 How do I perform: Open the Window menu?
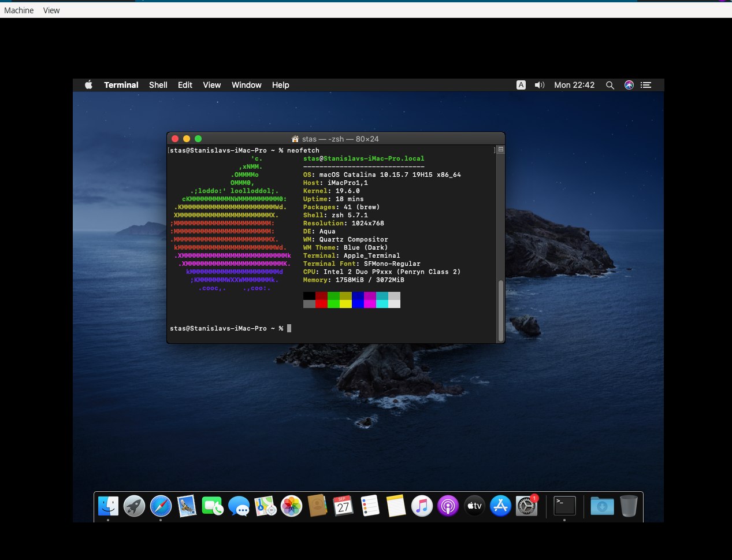(247, 85)
